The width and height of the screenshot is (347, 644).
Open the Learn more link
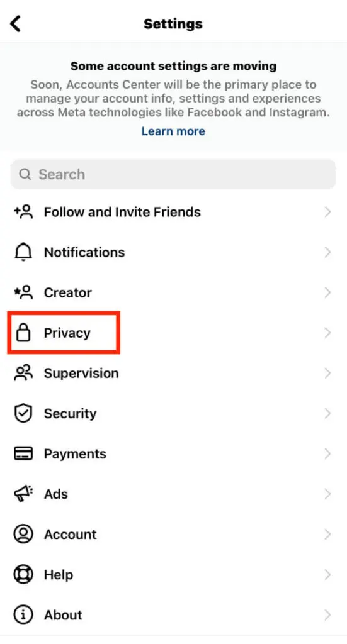(x=173, y=131)
